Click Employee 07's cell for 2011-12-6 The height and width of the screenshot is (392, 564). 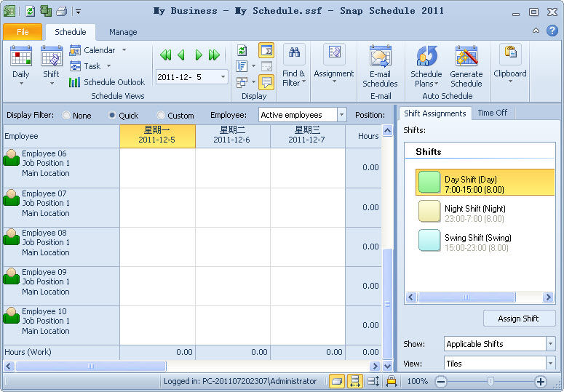point(233,207)
